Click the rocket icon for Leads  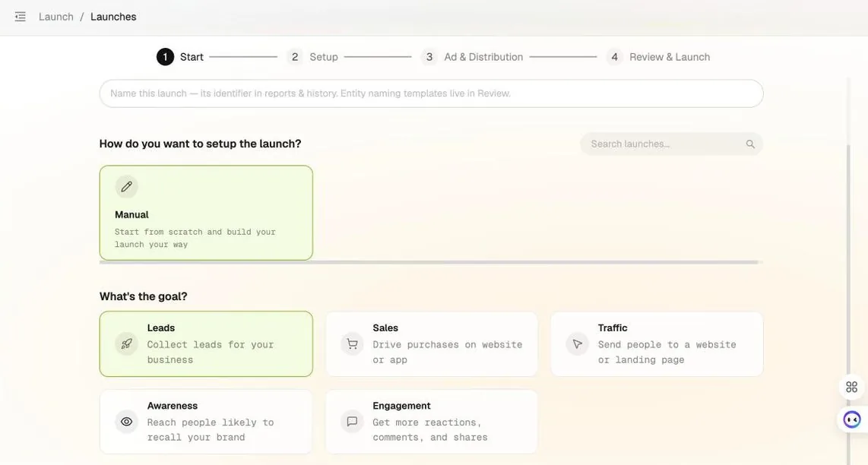[127, 343]
